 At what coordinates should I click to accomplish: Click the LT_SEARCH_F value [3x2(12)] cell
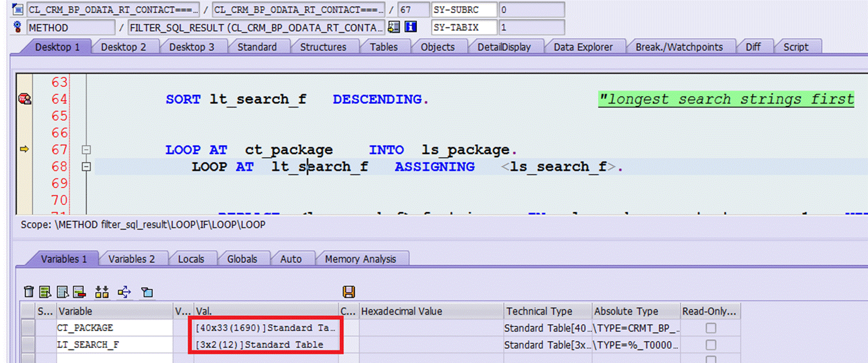(x=265, y=344)
